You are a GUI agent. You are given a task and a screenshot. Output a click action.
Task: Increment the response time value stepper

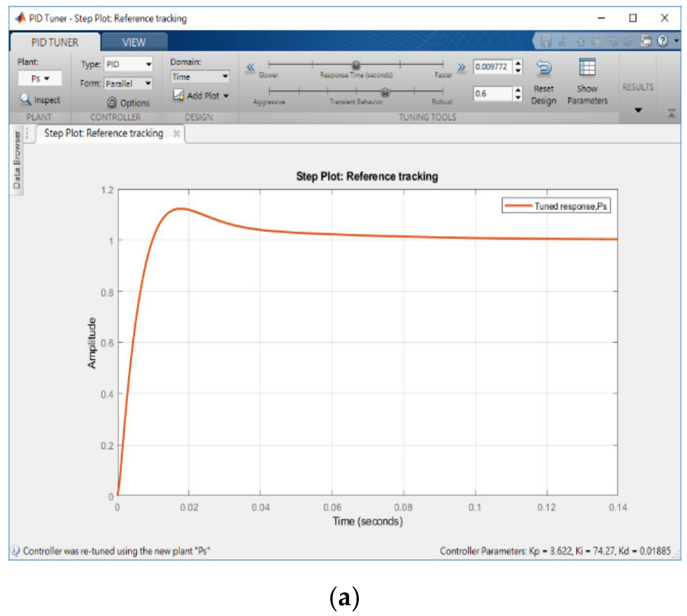pos(518,63)
